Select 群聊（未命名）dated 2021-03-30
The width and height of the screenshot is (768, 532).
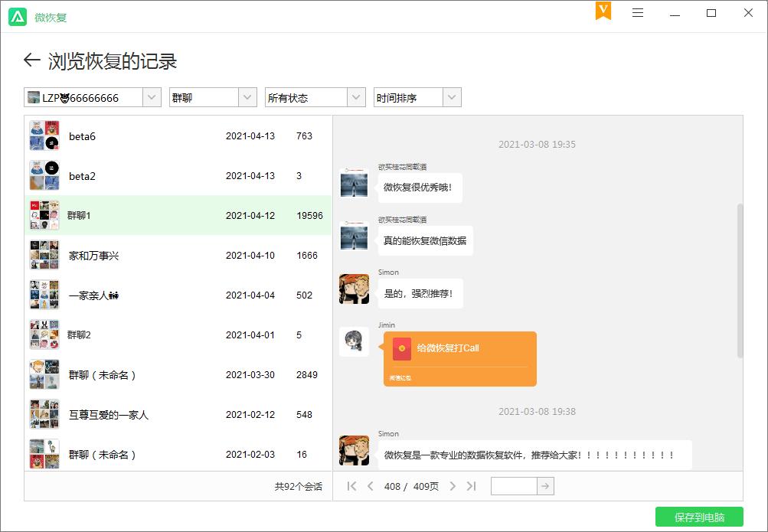point(103,375)
